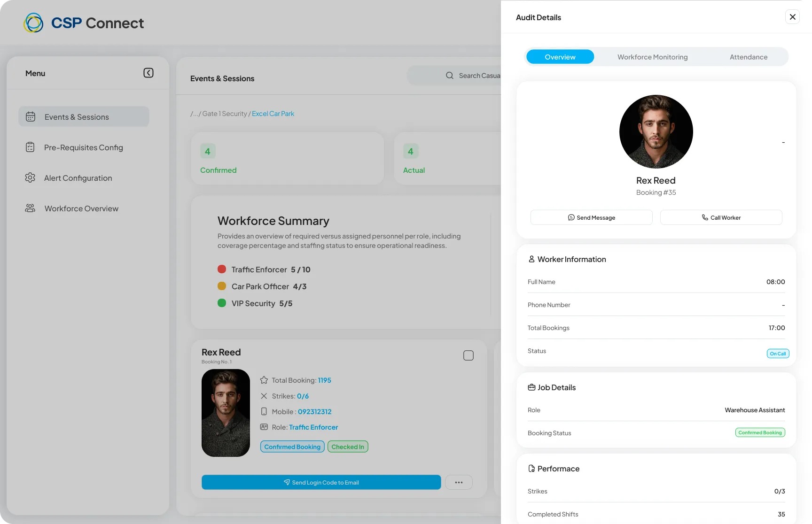Click the checklist icon beside Pre-Requisites Config
The image size is (812, 524).
click(x=30, y=147)
